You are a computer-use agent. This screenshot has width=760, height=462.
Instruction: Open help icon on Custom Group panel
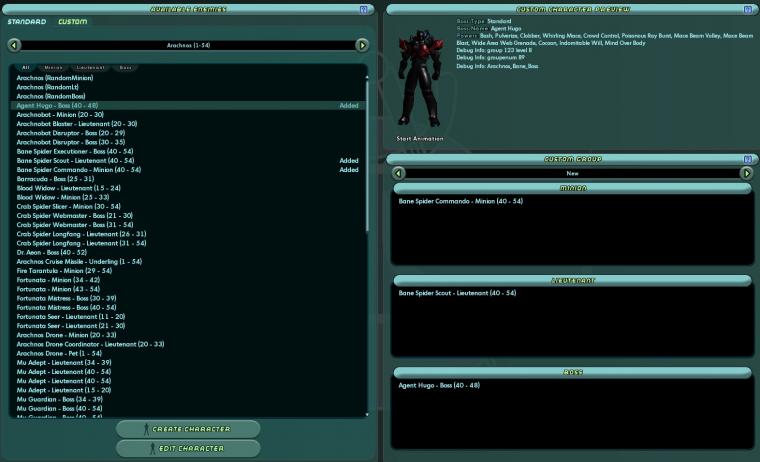pos(747,159)
